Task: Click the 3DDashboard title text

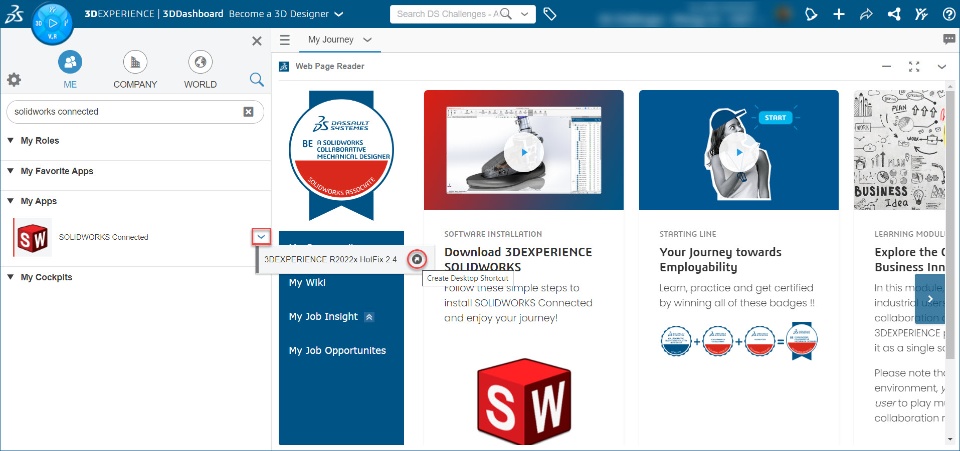Action: [193, 14]
